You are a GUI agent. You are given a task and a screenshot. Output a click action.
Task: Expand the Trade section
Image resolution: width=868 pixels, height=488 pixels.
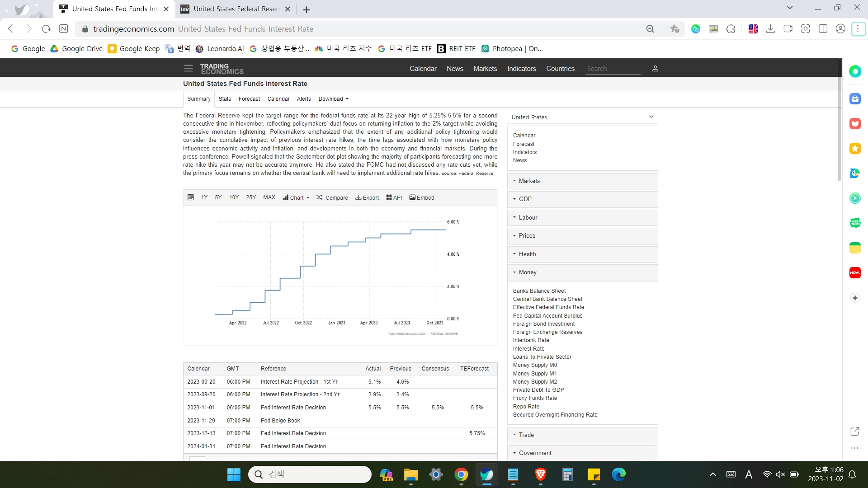pos(582,435)
